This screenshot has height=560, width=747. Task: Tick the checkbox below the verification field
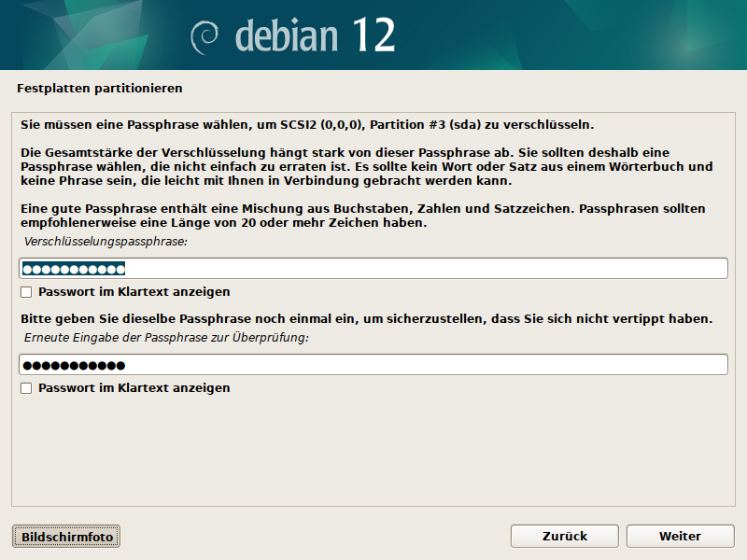tap(26, 388)
